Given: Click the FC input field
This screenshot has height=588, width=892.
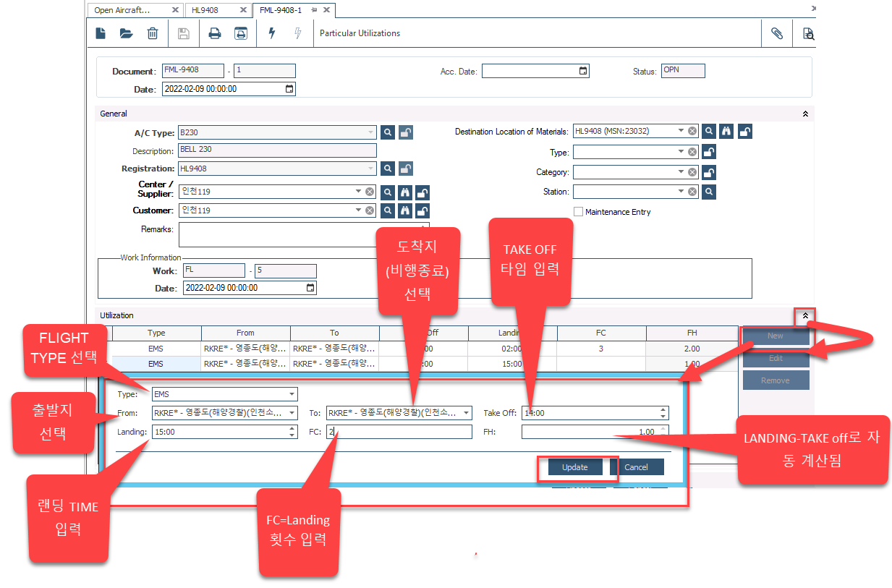Looking at the screenshot, I should [x=398, y=432].
